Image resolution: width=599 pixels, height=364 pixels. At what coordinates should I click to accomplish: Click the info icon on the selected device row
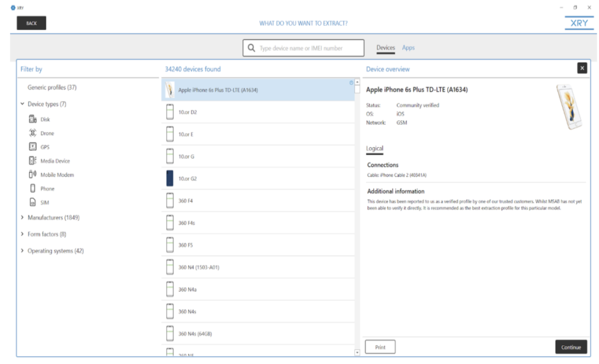pyautogui.click(x=351, y=82)
